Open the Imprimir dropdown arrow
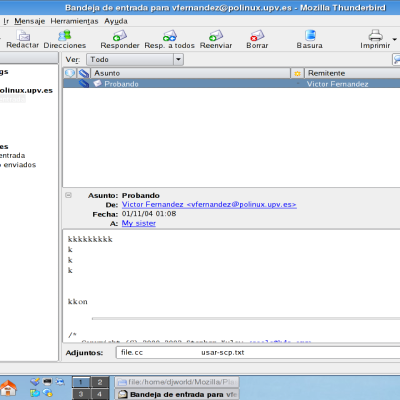 coord(395,39)
